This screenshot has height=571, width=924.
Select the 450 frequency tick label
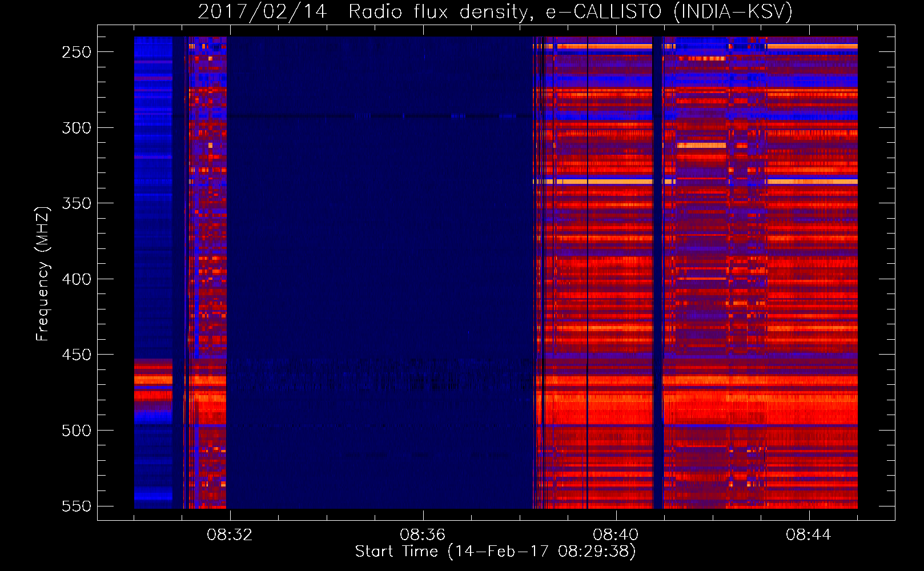(x=77, y=355)
